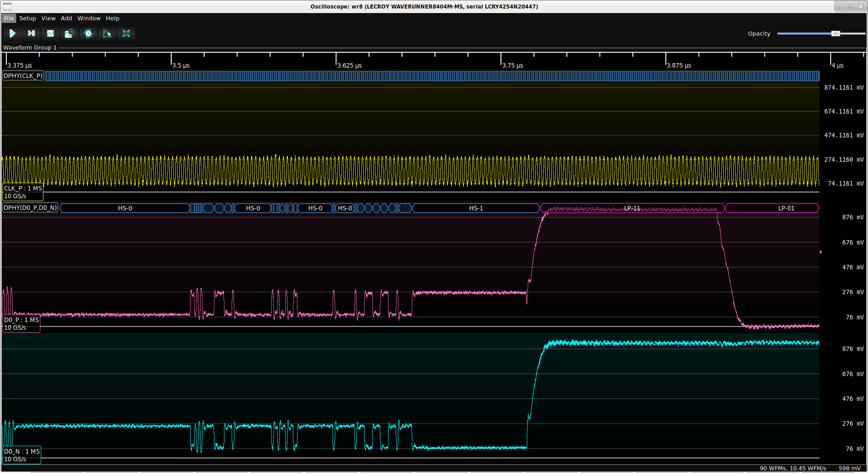Click the LP-01 decoded state
Image resolution: width=868 pixels, height=473 pixels.
772,208
